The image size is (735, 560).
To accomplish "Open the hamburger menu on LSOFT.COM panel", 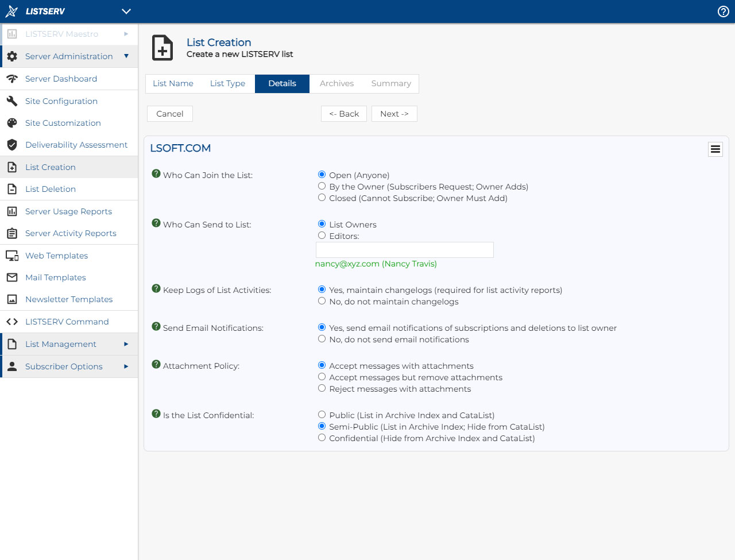I will coord(715,149).
